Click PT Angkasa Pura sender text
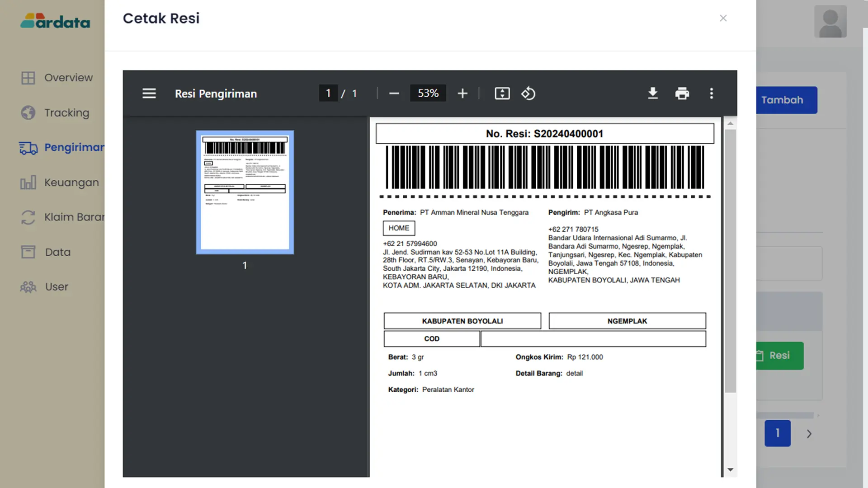This screenshot has width=868, height=488. tap(611, 212)
